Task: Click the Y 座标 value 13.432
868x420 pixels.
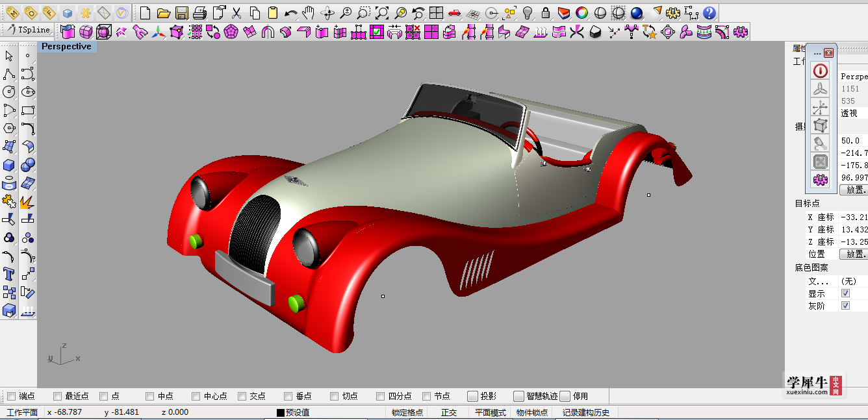Action: (854, 230)
